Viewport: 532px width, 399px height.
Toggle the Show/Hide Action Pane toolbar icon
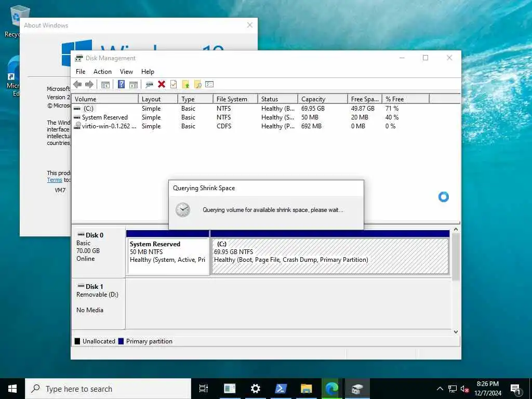134,85
